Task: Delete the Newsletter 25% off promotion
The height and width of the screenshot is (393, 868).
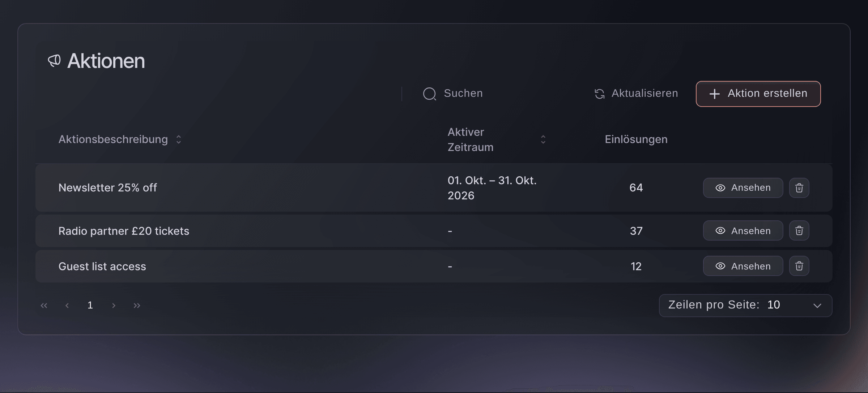Action: [799, 188]
